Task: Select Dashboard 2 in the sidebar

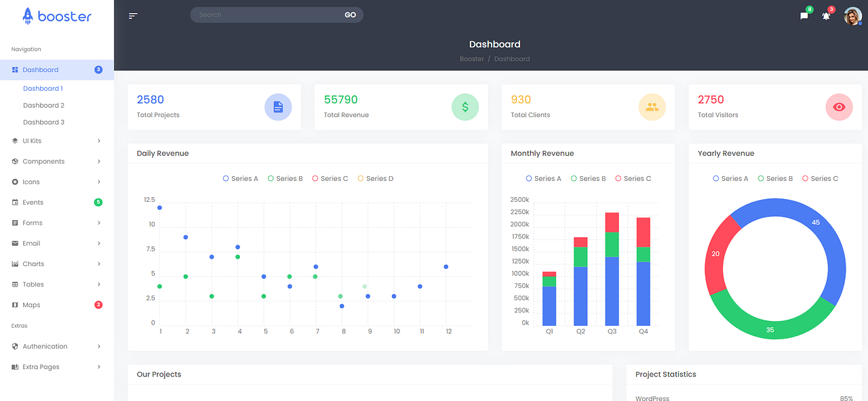Action: coord(43,105)
